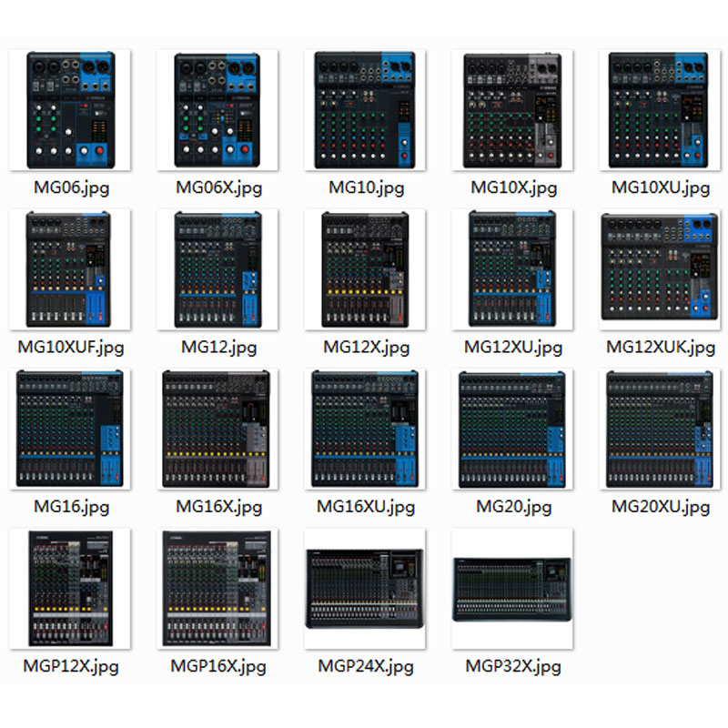The width and height of the screenshot is (728, 728).
Task: Click the MGP16X.jpg mixer thumbnail
Action: coord(217,589)
